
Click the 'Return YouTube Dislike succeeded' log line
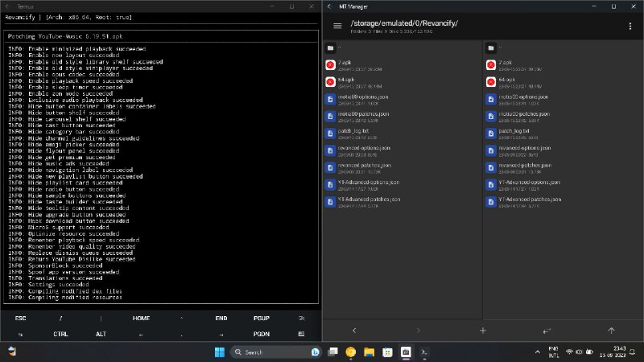72,259
